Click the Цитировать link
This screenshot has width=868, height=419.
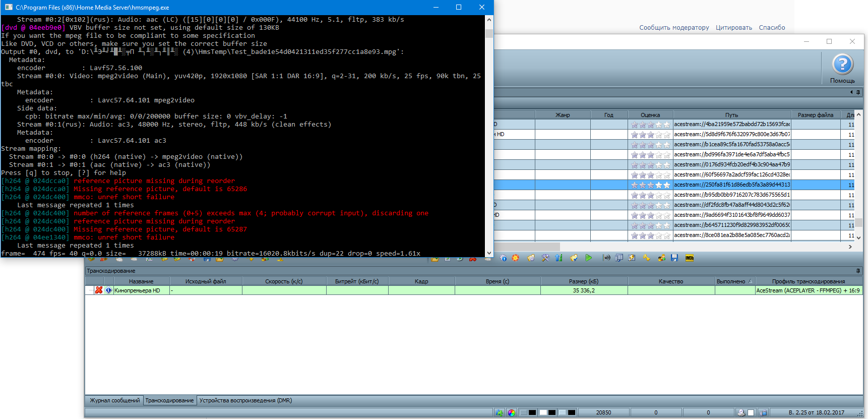[733, 28]
